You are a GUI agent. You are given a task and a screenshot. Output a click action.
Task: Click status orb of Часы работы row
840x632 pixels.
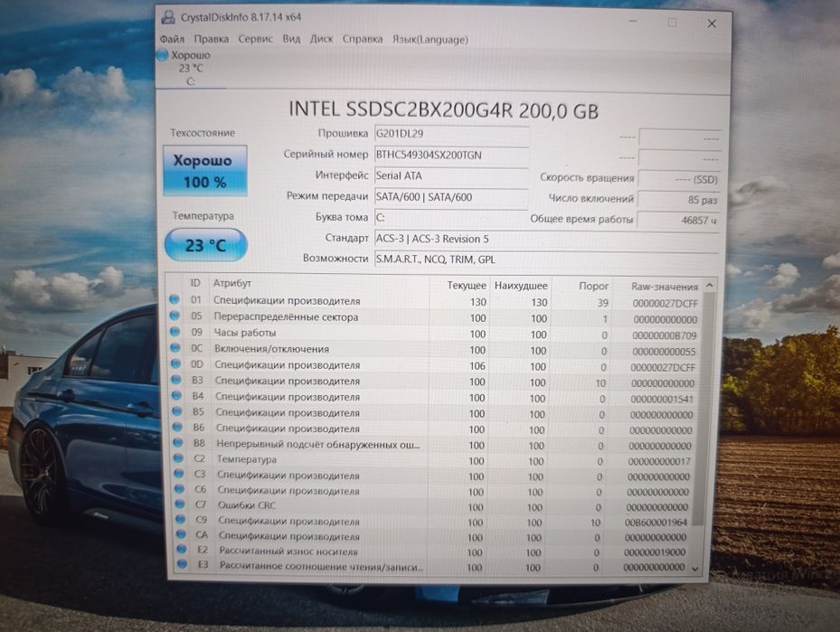(175, 332)
